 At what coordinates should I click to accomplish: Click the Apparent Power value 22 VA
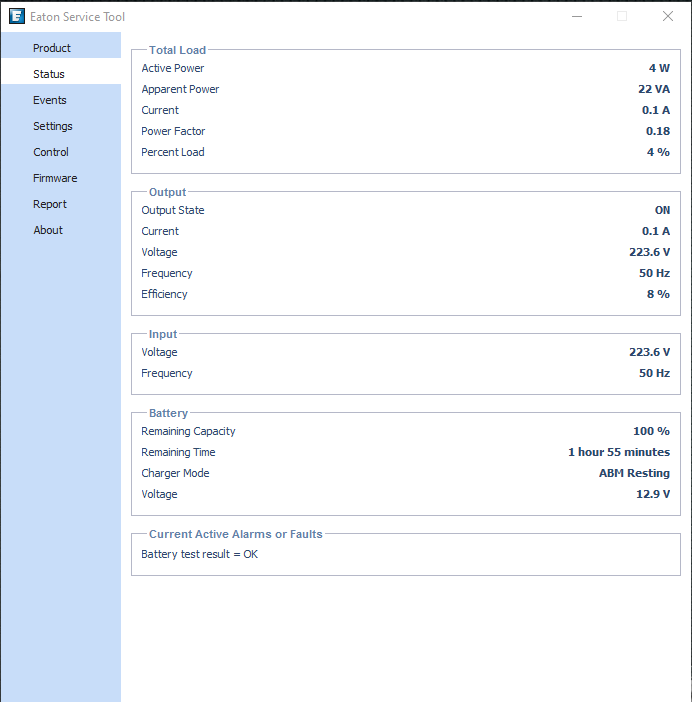[654, 89]
